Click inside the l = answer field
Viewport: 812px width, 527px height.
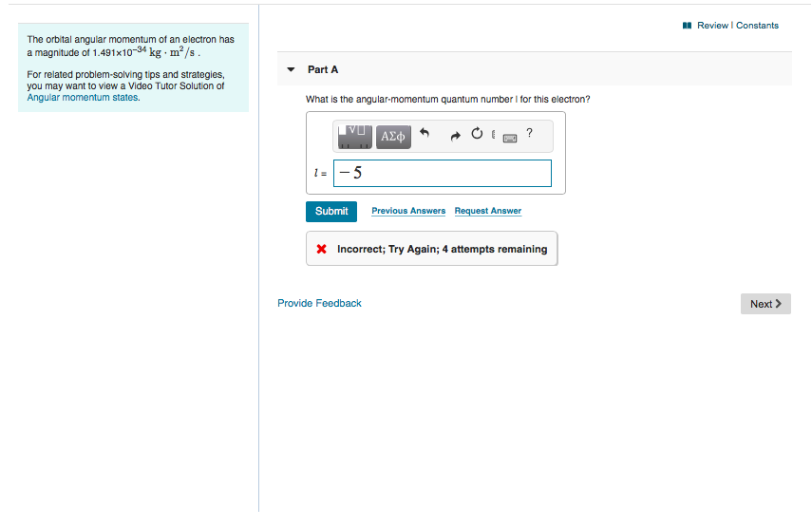(x=443, y=173)
